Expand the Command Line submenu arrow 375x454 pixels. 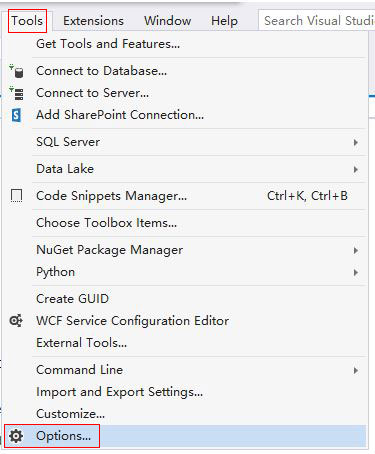click(x=356, y=370)
